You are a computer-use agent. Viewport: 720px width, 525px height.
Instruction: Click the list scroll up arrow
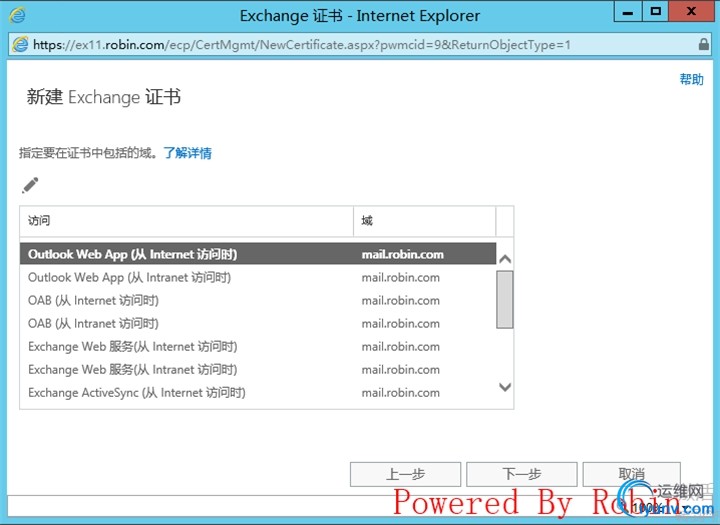point(505,259)
